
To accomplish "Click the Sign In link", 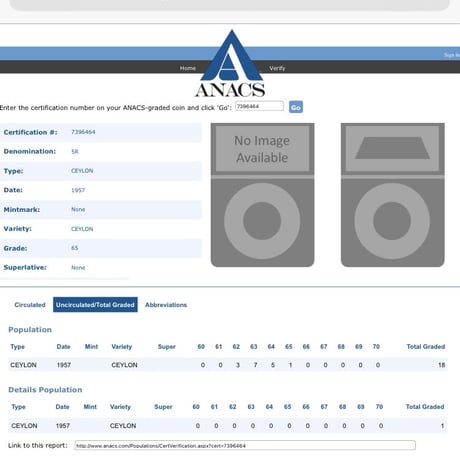I will pos(452,55).
